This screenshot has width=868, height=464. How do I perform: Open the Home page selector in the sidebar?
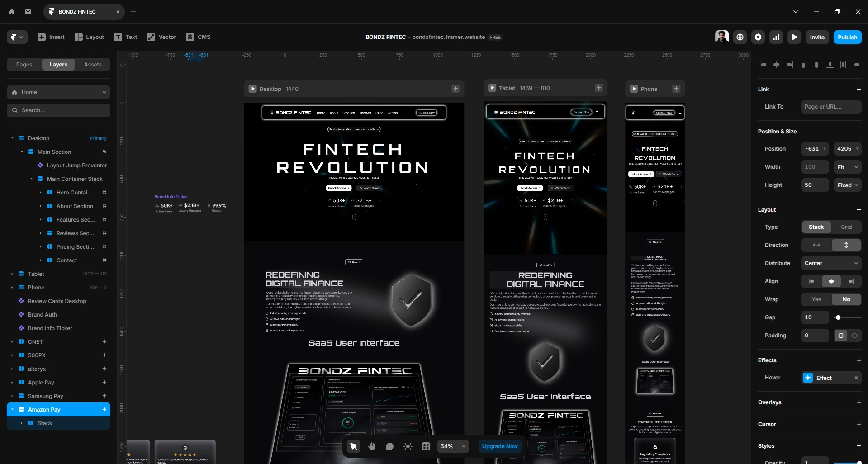tap(58, 92)
